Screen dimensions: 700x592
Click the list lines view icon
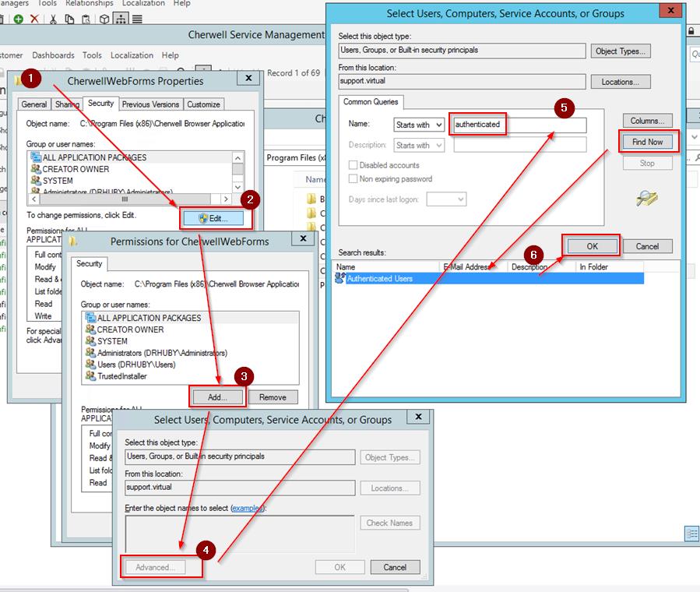pyautogui.click(x=137, y=19)
